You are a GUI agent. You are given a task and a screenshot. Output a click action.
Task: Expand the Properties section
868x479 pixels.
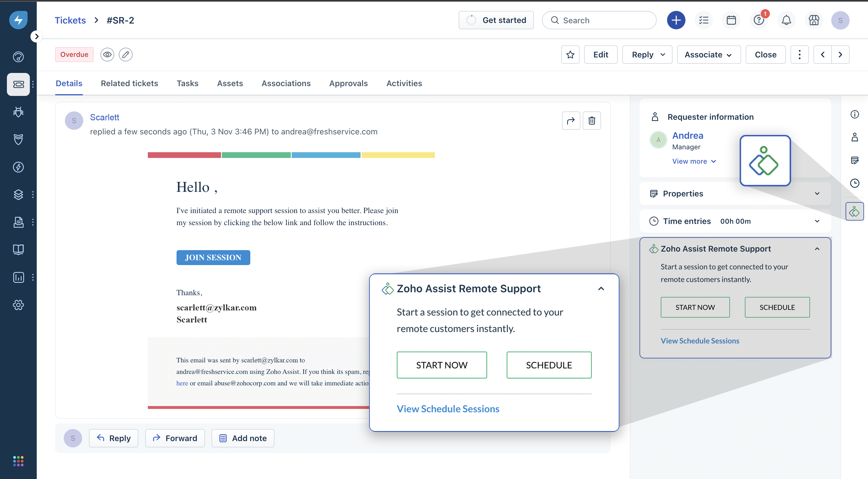pos(817,194)
